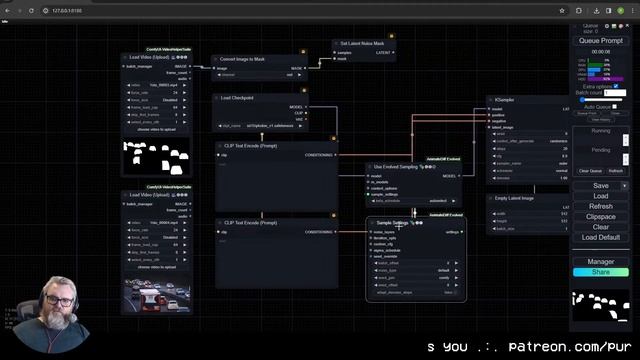Screen dimensions: 640x360
Task: Collapse the Convert Image to Mask node title dot
Action: [x=216, y=59]
